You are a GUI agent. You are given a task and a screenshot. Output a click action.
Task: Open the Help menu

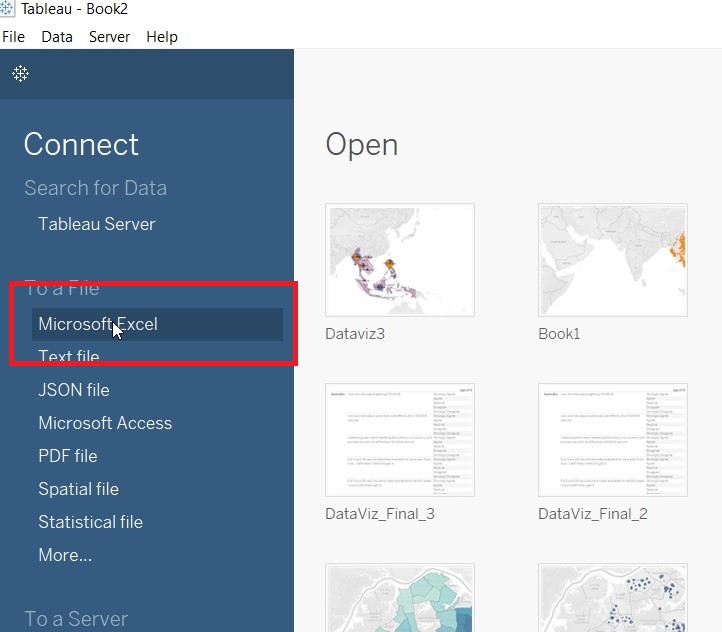[x=161, y=37]
